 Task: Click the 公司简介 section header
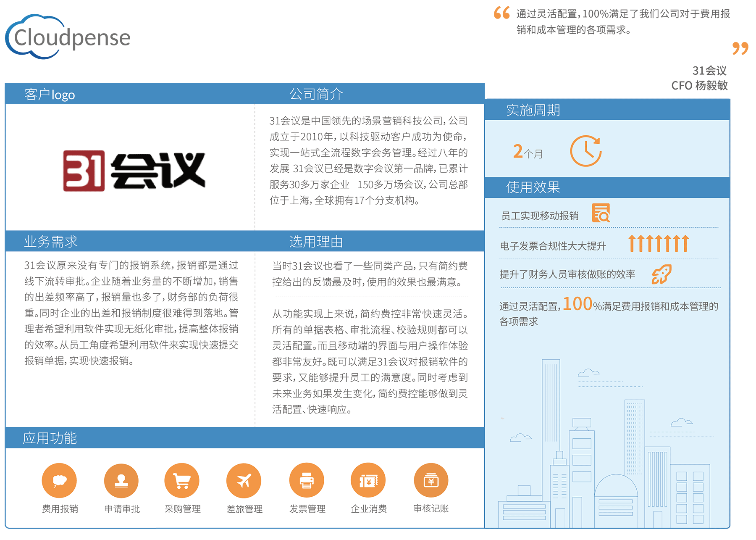coord(316,94)
